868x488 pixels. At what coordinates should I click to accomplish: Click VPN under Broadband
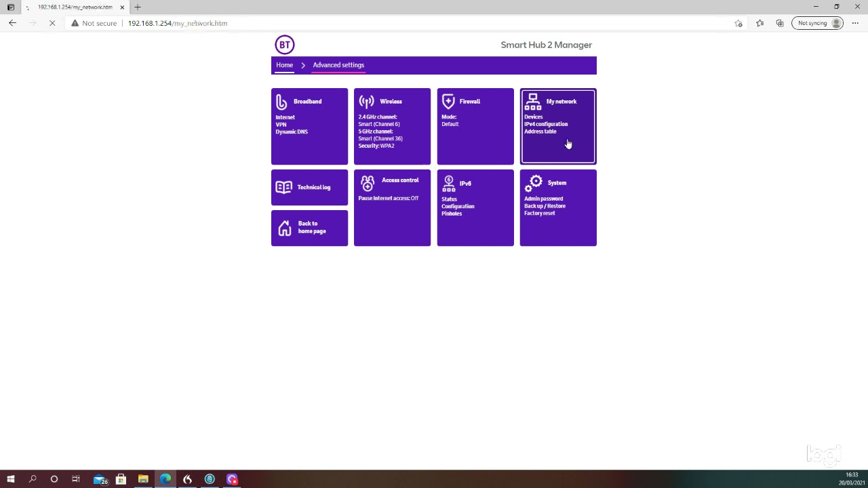point(281,125)
